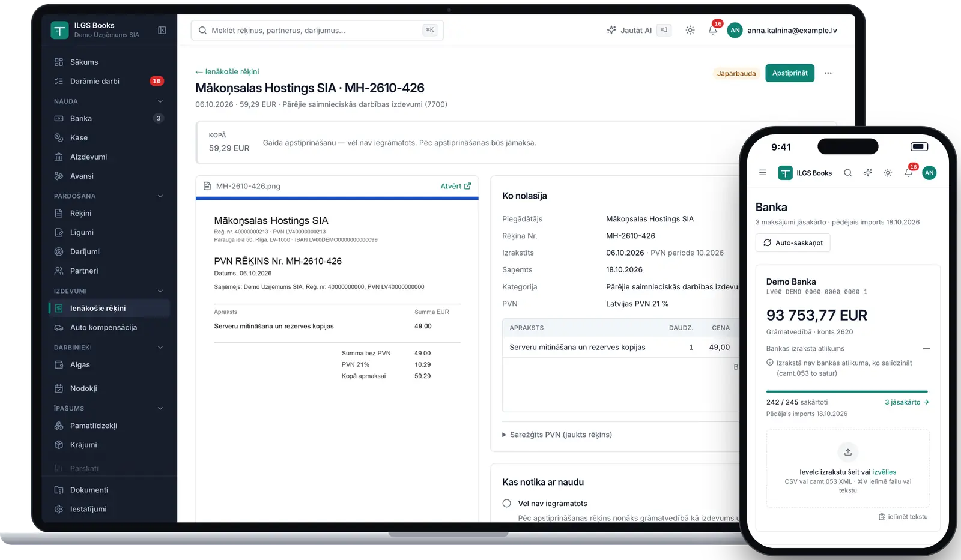Image resolution: width=961 pixels, height=560 pixels.
Task: Tap the AN avatar on phone
Action: pos(929,173)
